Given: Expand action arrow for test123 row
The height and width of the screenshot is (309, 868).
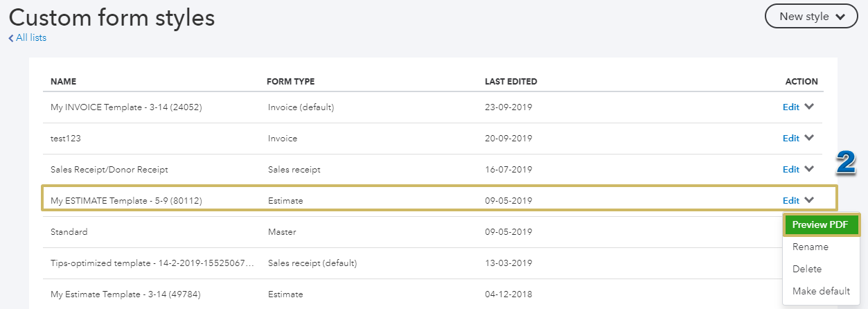Looking at the screenshot, I should [x=809, y=138].
